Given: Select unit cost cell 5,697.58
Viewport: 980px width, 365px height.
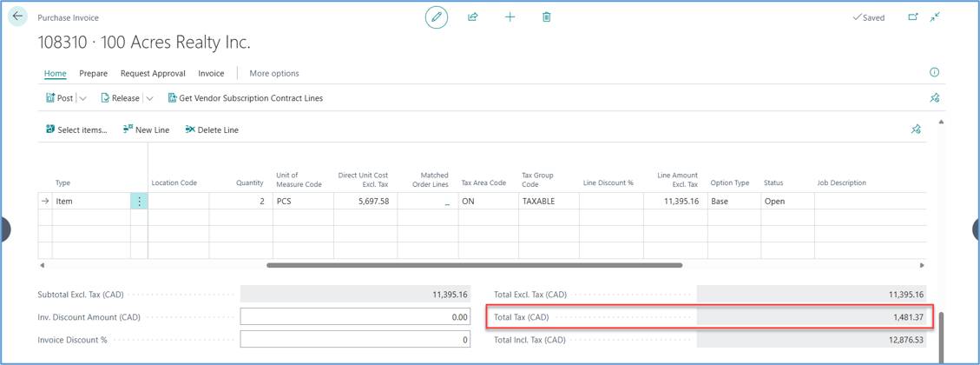Looking at the screenshot, I should point(365,202).
